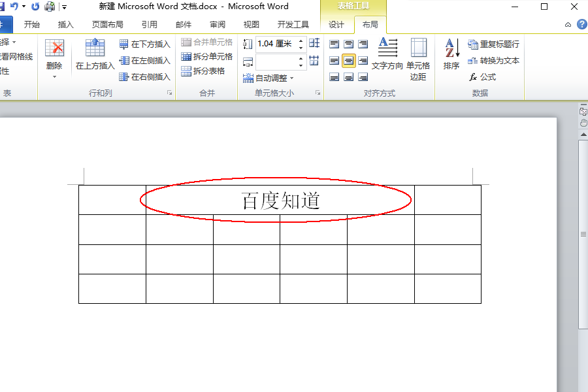
Task: Open Cell Margins (单元格边距)
Action: (x=418, y=59)
